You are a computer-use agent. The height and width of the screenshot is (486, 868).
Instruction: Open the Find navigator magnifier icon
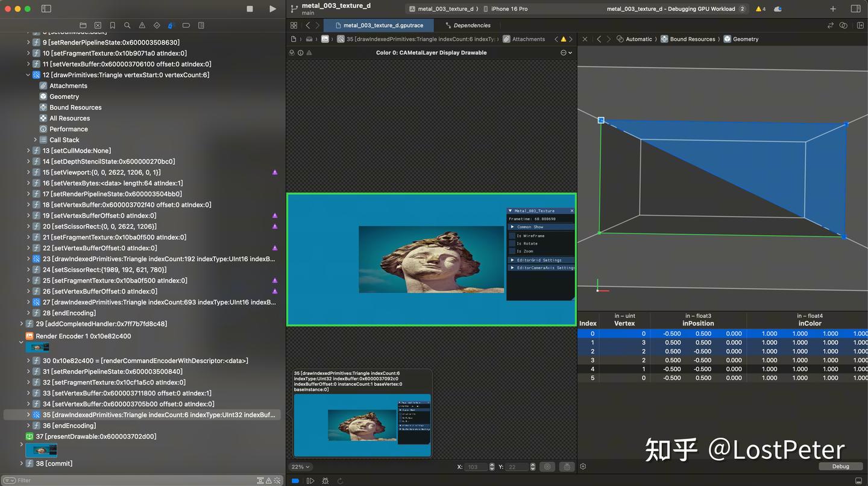click(x=127, y=25)
